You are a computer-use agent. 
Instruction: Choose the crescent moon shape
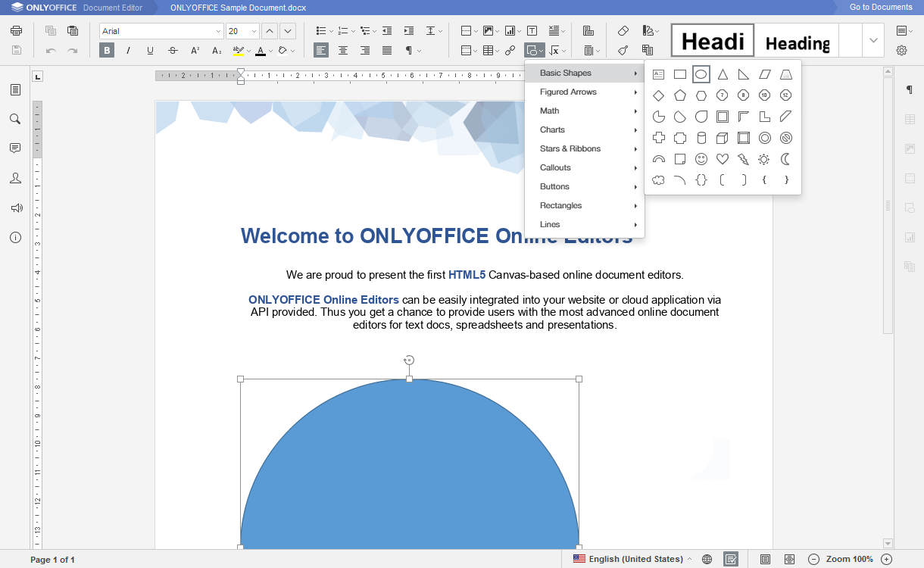click(786, 159)
